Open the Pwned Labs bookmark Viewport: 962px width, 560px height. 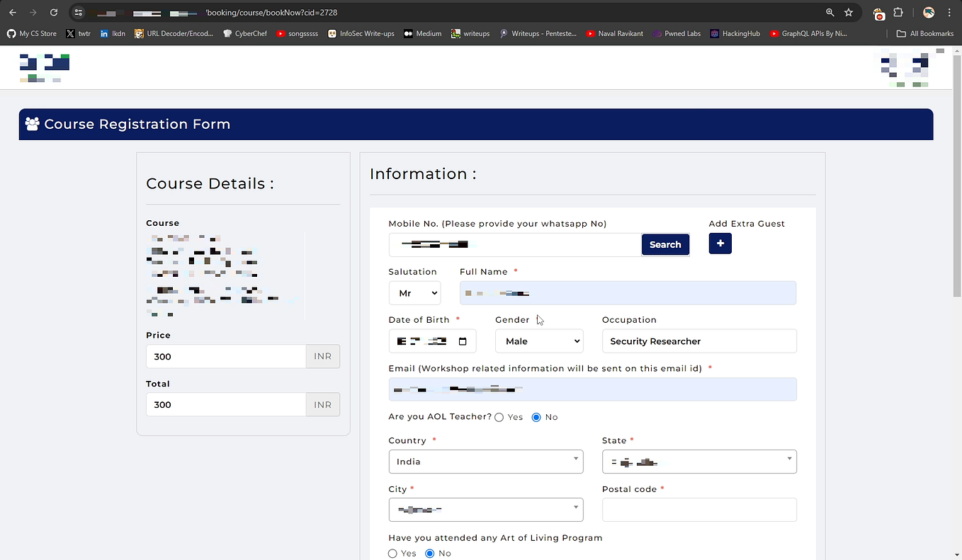[677, 33]
